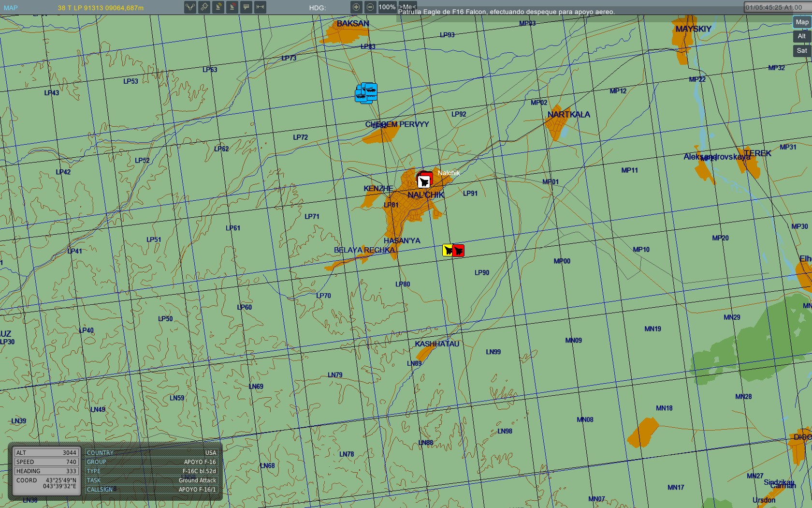This screenshot has width=812, height=508.
Task: Center map on own aircraft with >Me<
Action: coord(407,7)
